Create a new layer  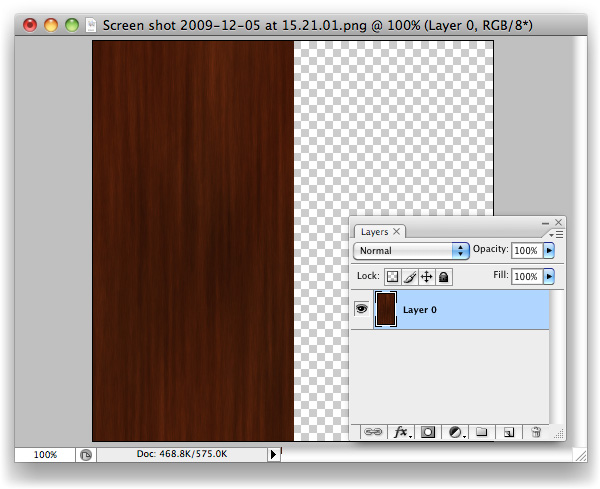pos(508,432)
